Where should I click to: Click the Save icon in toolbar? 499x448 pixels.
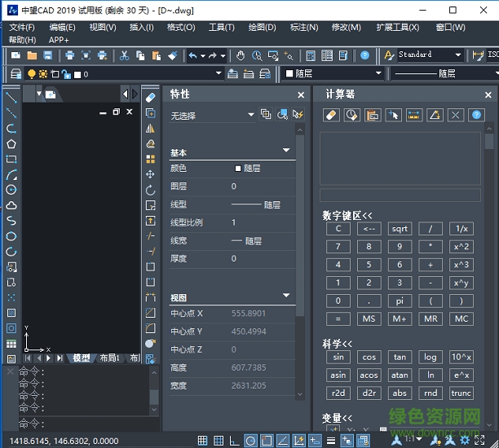[48, 55]
